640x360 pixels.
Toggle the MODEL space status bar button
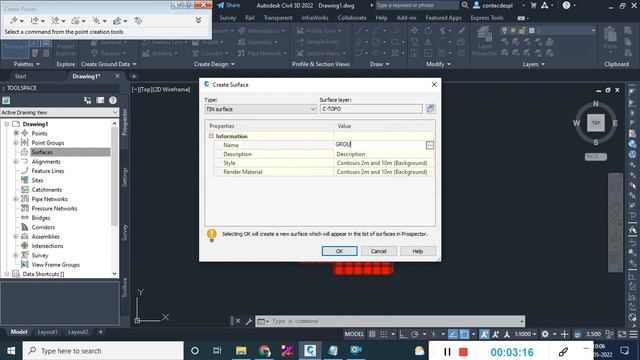click(354, 334)
